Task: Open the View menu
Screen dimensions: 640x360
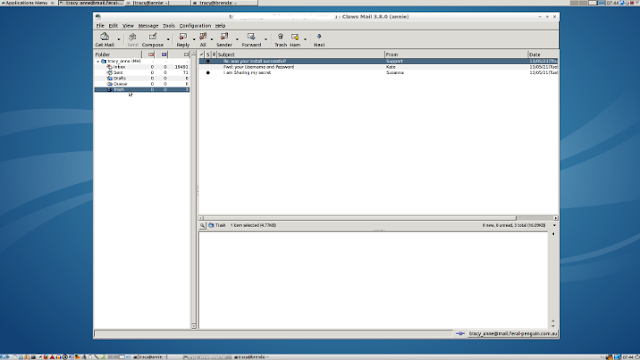Action: point(128,26)
